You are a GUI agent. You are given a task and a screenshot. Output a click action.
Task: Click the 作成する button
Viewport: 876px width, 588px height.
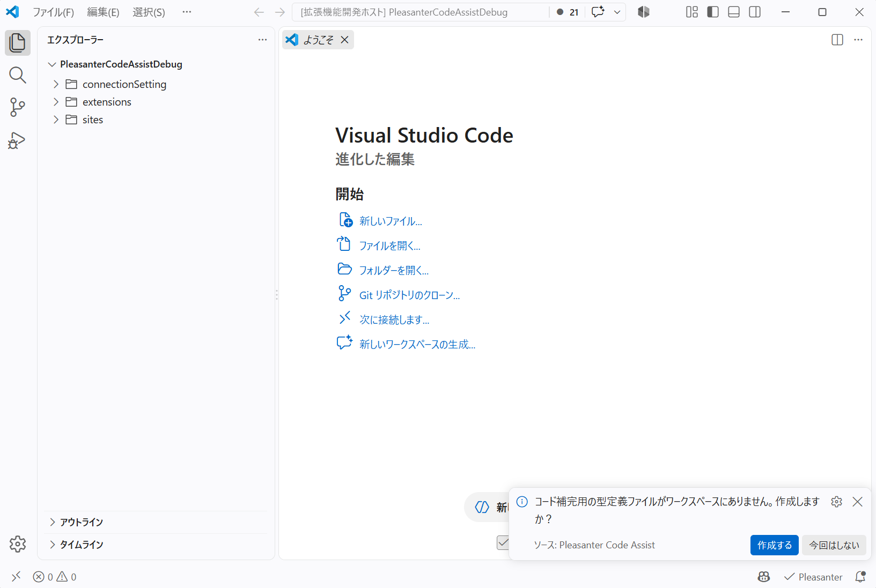[774, 545]
